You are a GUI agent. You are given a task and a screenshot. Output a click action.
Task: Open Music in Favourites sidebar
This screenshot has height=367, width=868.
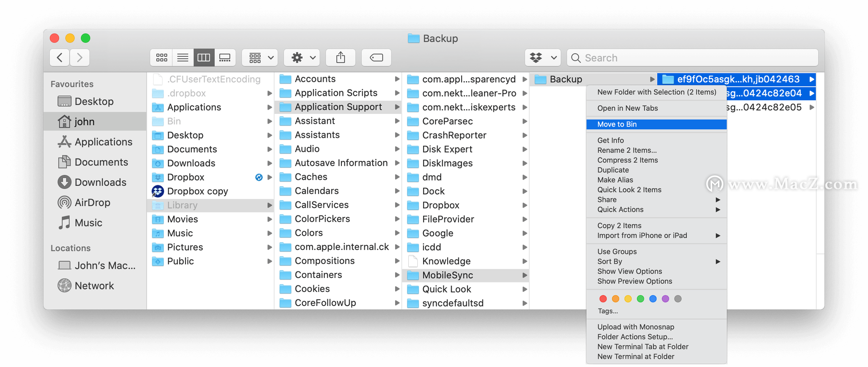tap(94, 223)
